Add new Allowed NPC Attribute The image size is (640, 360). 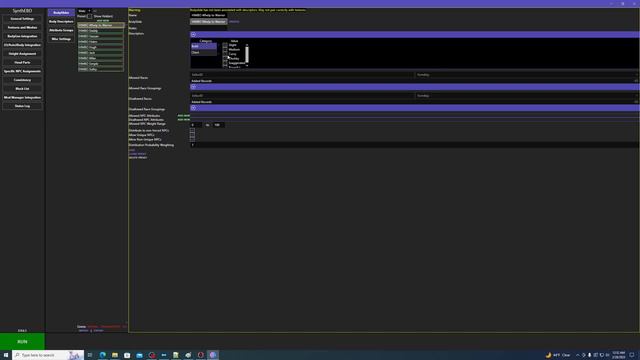pyautogui.click(x=184, y=116)
